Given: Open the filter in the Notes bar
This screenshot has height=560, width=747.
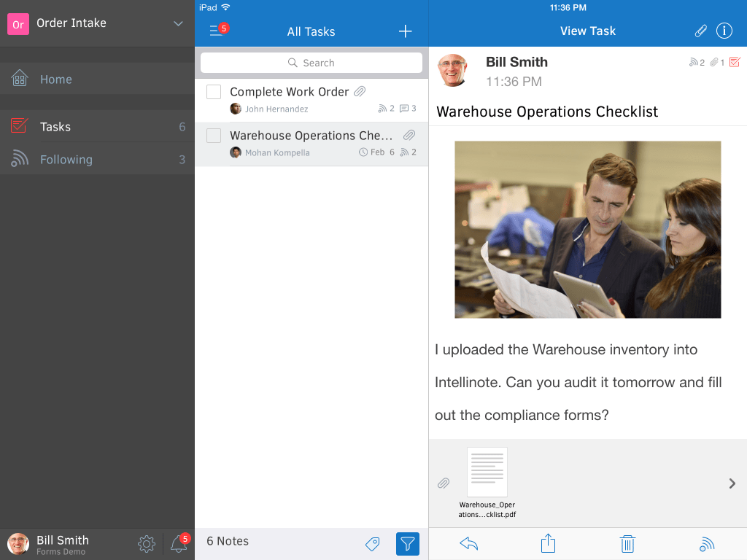Looking at the screenshot, I should tap(408, 544).
